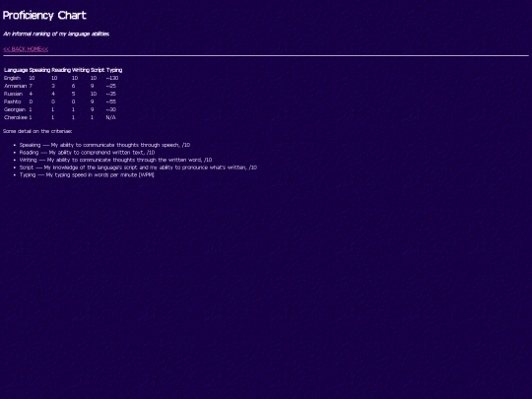This screenshot has width=532, height=399.
Task: Click the Reading criteria bullet description
Action: pyautogui.click(x=87, y=153)
